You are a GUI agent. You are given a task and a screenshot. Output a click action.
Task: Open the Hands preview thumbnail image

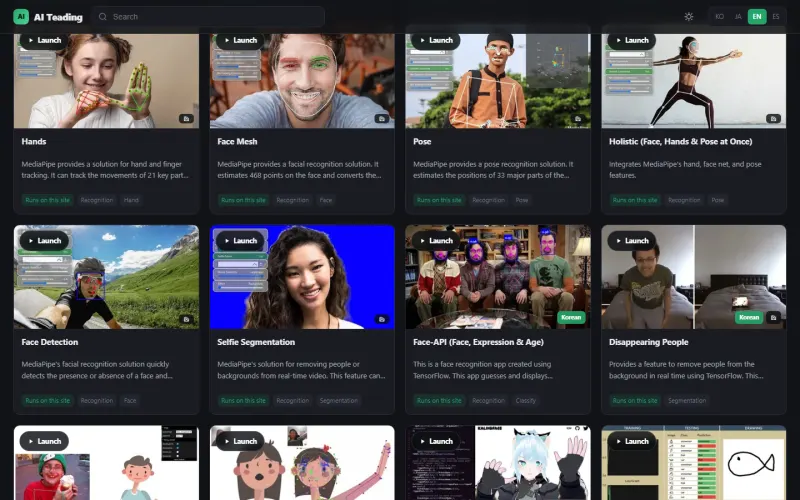pos(106,81)
